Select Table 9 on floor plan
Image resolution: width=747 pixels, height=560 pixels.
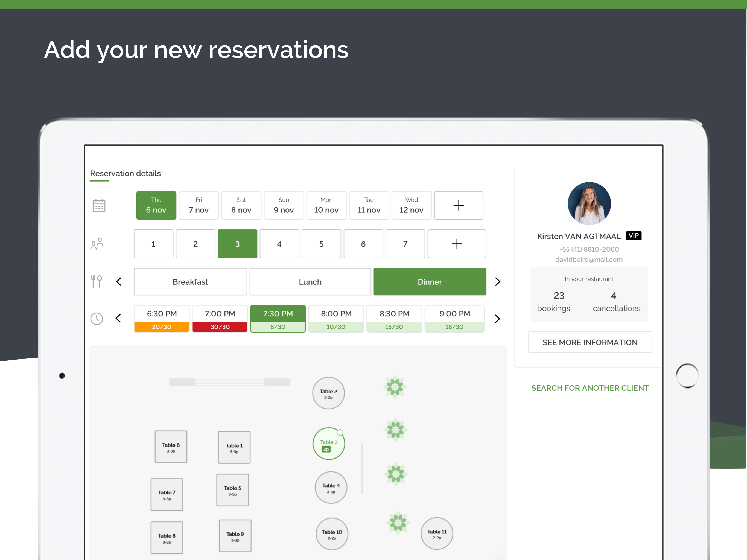pos(235,536)
